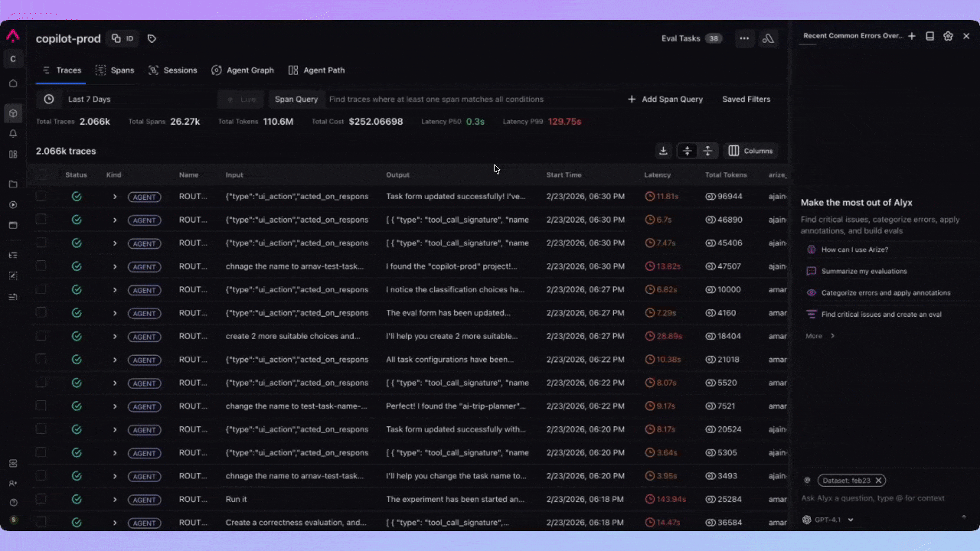Click the tag icon beside copilot-prod
Viewport: 980px width, 551px height.
pyautogui.click(x=152, y=38)
